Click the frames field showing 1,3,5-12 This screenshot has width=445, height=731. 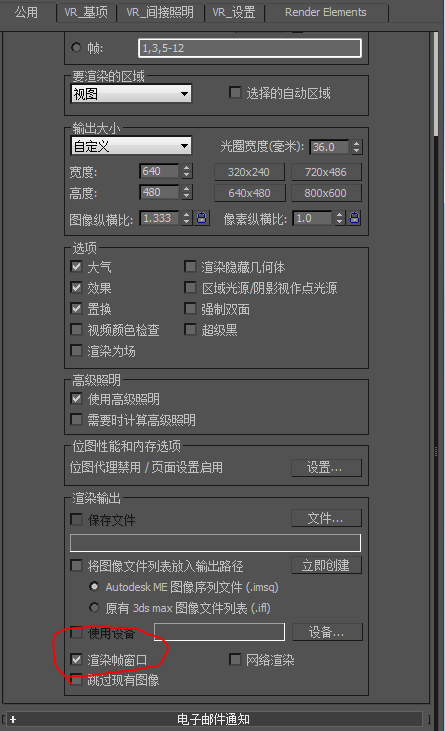point(250,48)
